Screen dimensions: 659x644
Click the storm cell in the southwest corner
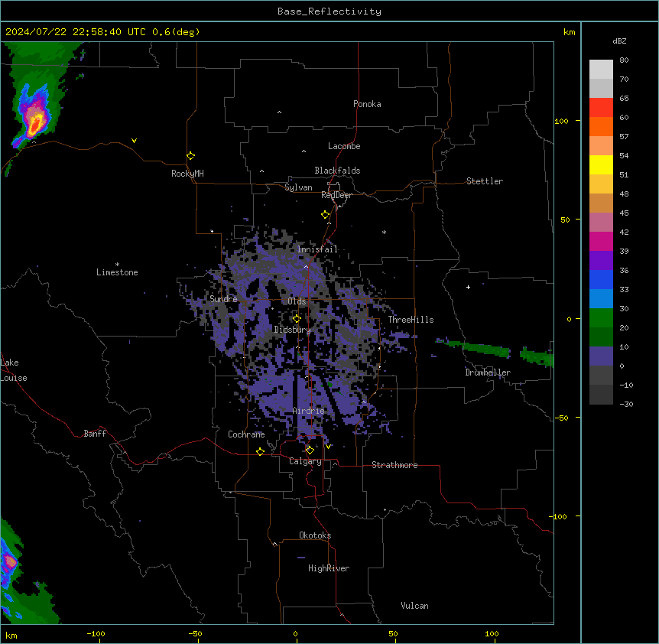coord(9,561)
